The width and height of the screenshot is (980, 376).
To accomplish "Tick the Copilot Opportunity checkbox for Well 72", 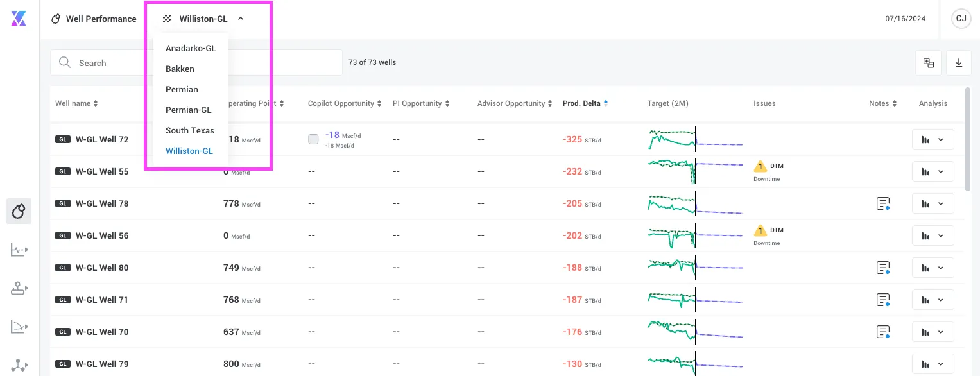I will point(313,139).
